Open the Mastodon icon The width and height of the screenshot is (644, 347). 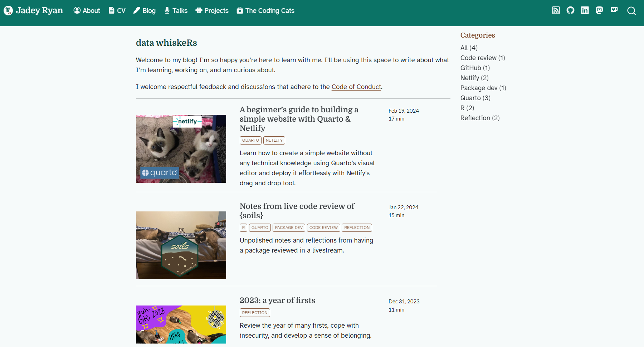point(599,10)
